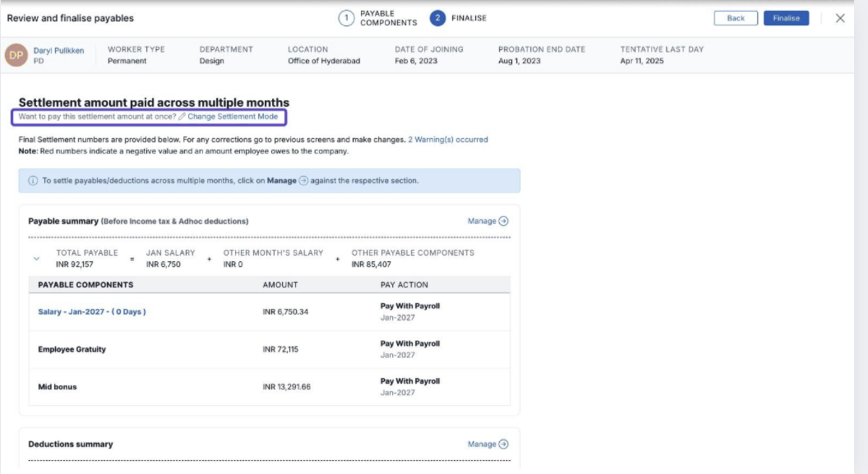The height and width of the screenshot is (474, 868).
Task: Click the Amount column header
Action: [280, 285]
